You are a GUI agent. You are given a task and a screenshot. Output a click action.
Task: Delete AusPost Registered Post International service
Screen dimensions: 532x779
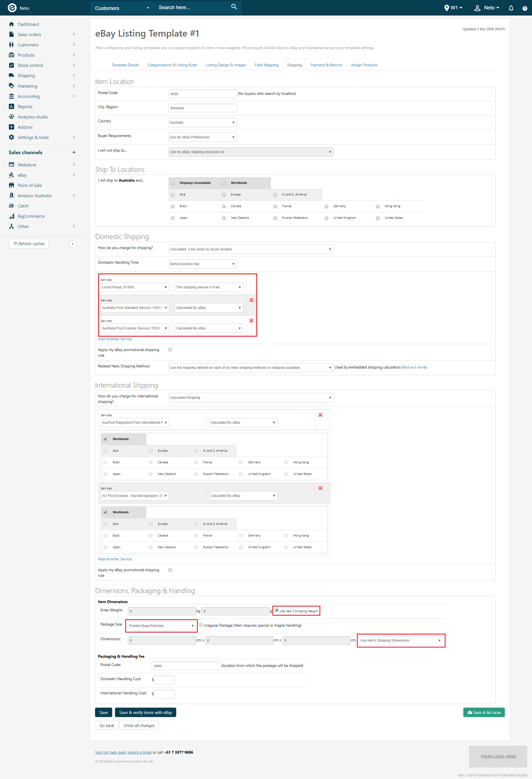320,415
